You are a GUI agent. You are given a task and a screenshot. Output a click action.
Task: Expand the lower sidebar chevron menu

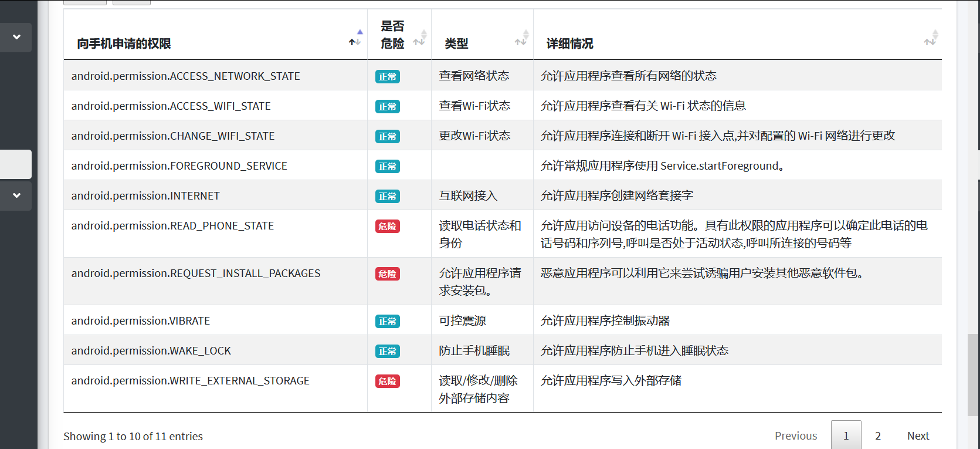coord(16,195)
